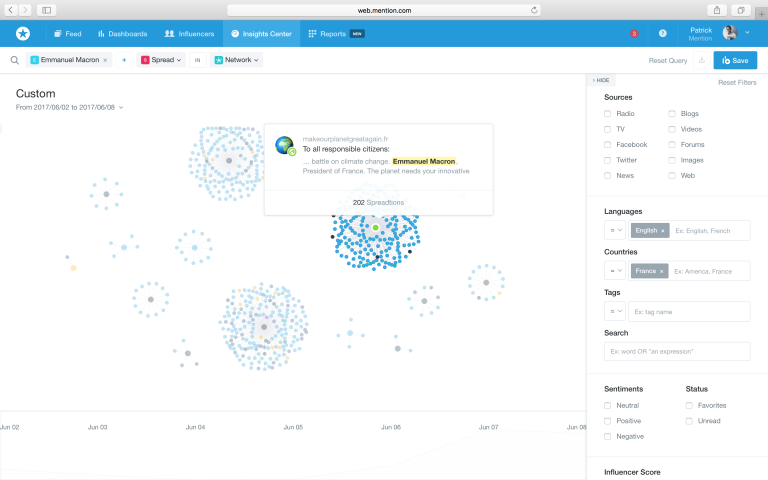Check the Unread status filter
This screenshot has width=768, height=480.
(689, 421)
